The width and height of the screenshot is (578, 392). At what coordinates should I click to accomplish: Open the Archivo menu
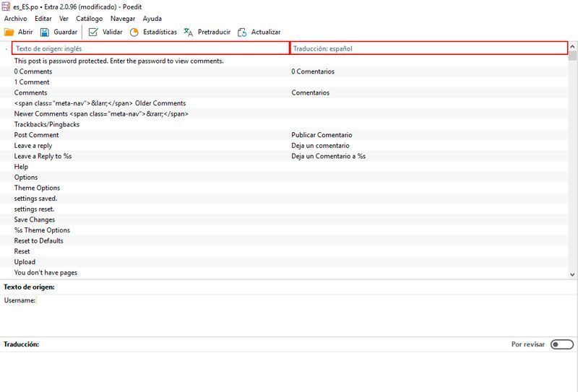16,19
